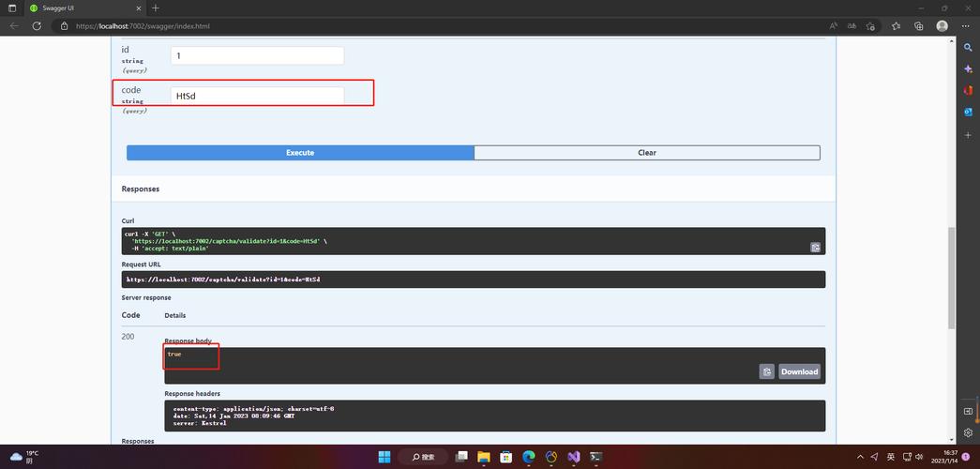Viewport: 980px width, 469px height.
Task: Switch the input language indicator
Action: [891, 457]
